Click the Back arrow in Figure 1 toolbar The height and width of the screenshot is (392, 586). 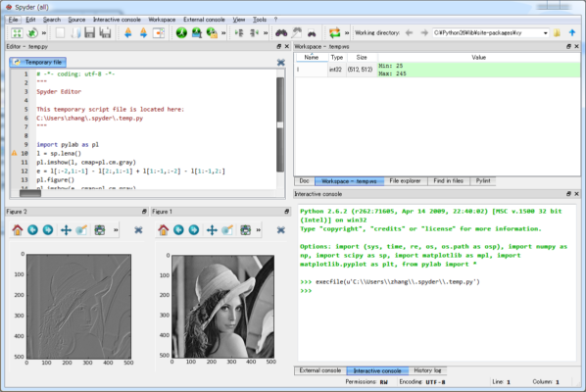[x=178, y=230]
